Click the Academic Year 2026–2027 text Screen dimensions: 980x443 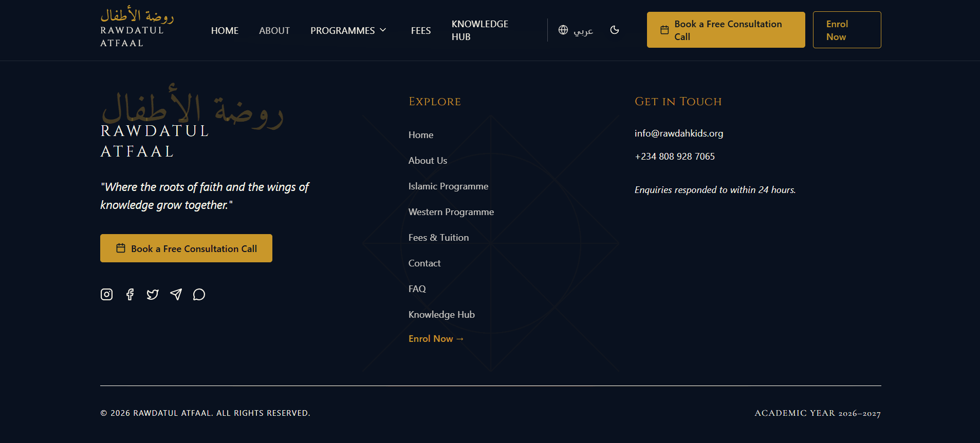pos(818,413)
